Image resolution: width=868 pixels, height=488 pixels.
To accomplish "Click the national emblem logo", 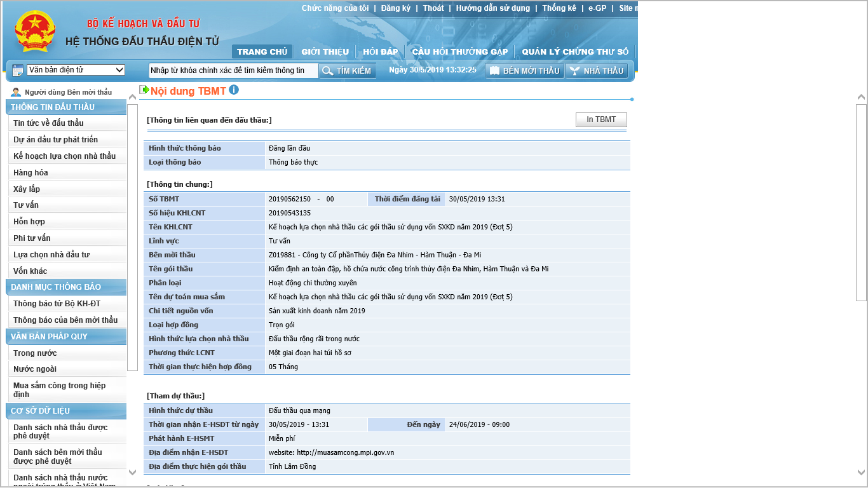I will click(36, 31).
